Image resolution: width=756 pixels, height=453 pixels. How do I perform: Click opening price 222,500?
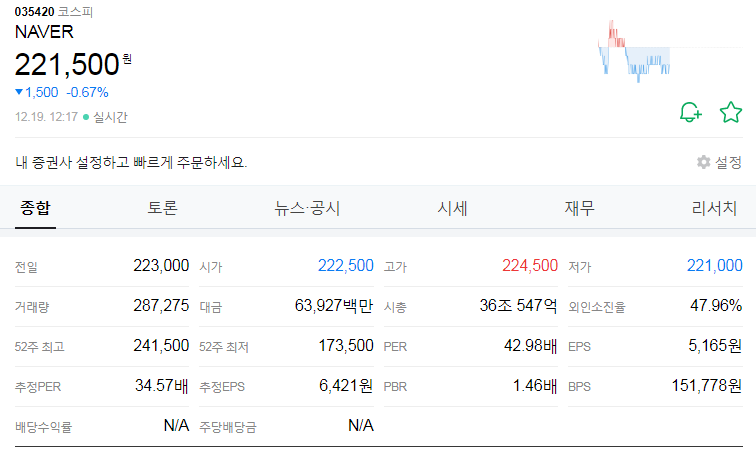[346, 266]
